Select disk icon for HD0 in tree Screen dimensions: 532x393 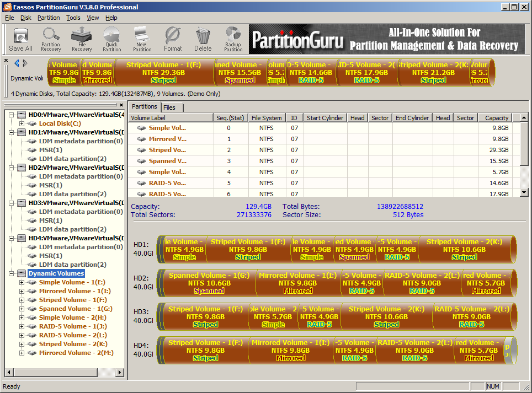pyautogui.click(x=22, y=115)
